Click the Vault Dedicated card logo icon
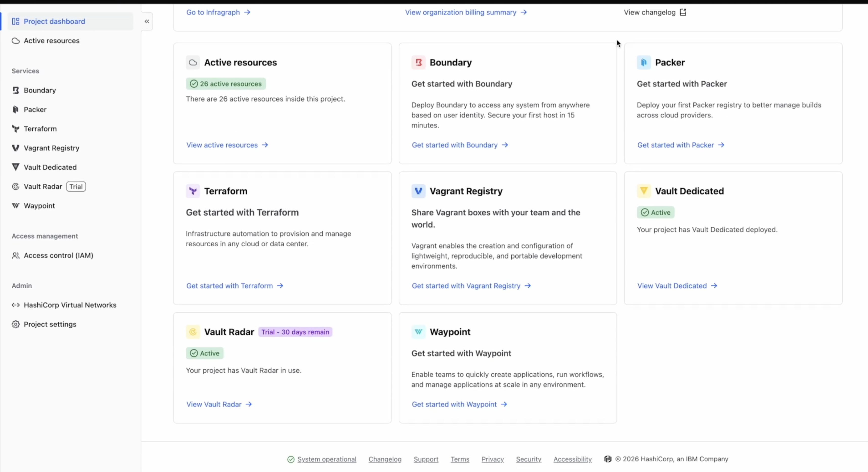Viewport: 868px width, 472px height. click(x=644, y=191)
